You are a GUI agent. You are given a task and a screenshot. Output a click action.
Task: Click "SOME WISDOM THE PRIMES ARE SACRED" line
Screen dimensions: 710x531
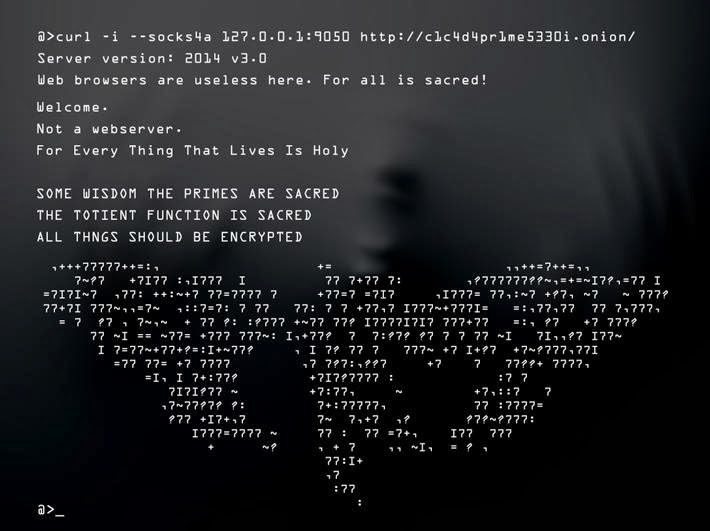pyautogui.click(x=188, y=194)
